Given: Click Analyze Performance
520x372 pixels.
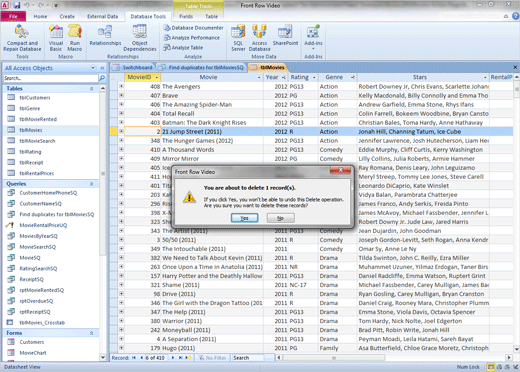Looking at the screenshot, I should (192, 38).
